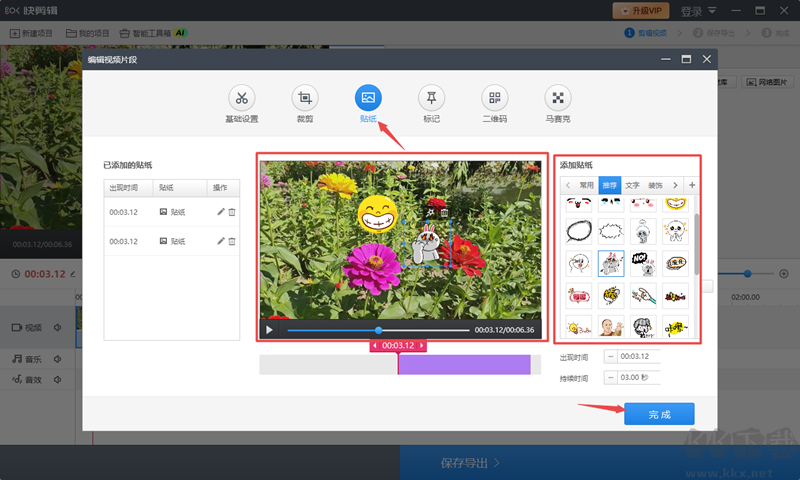This screenshot has height=480, width=800.
Task: Edit the second listed sticker via its pencil icon
Action: tap(220, 241)
